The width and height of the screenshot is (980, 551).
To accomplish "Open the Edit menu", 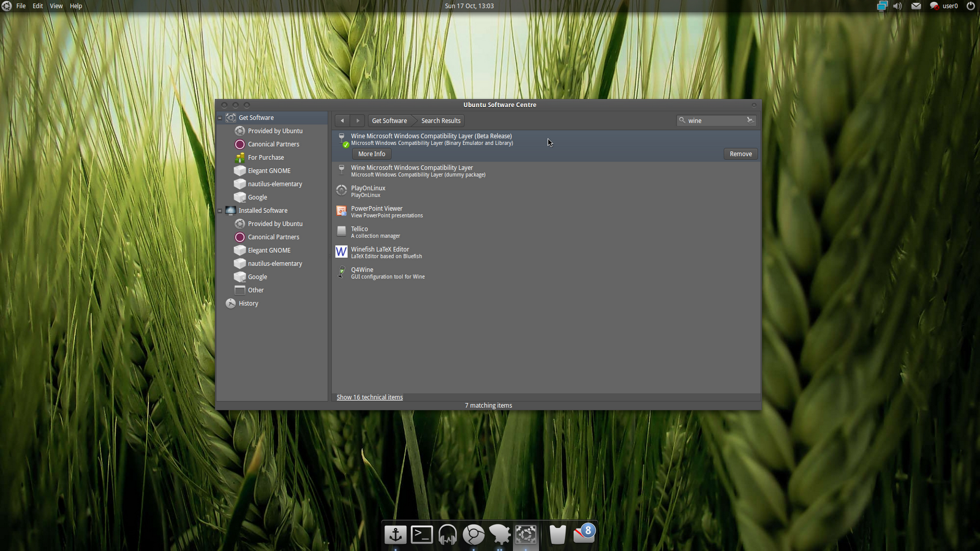I will [38, 6].
